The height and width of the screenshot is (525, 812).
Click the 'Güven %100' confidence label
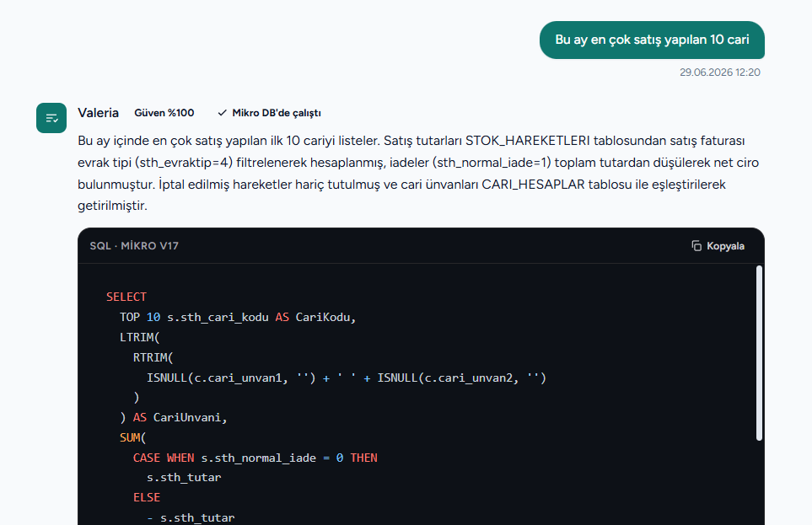pos(164,113)
